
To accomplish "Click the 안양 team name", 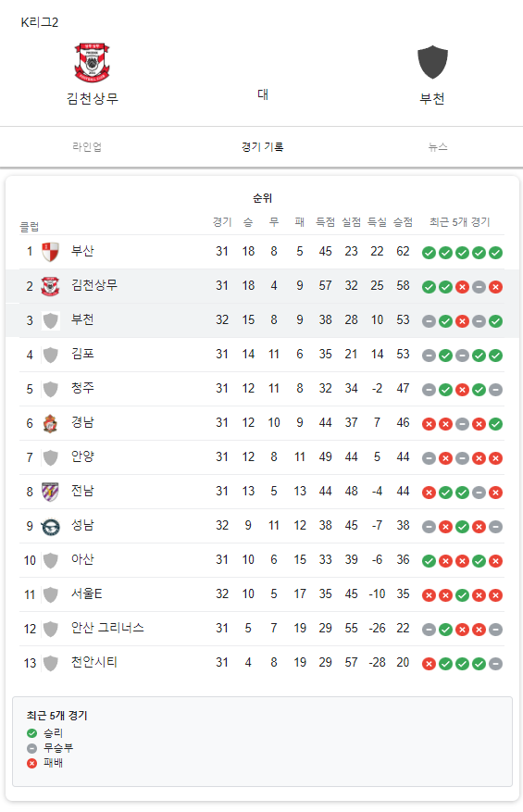I will tap(82, 456).
